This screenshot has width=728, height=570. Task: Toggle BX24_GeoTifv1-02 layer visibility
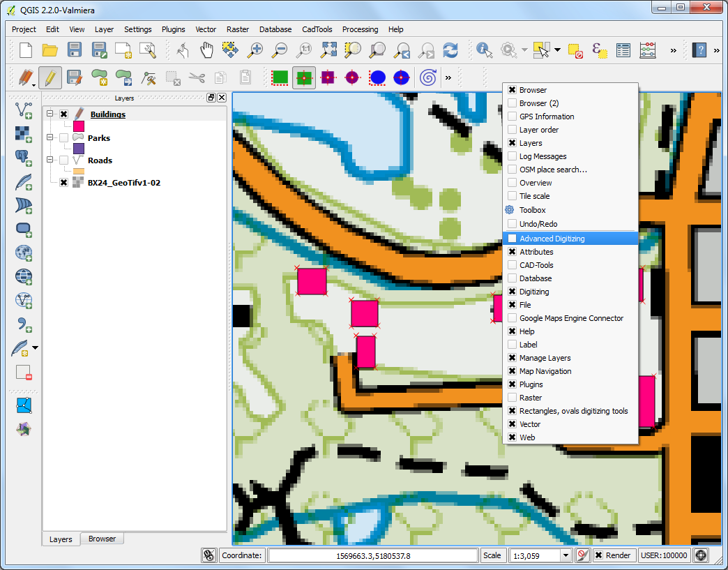(x=64, y=183)
